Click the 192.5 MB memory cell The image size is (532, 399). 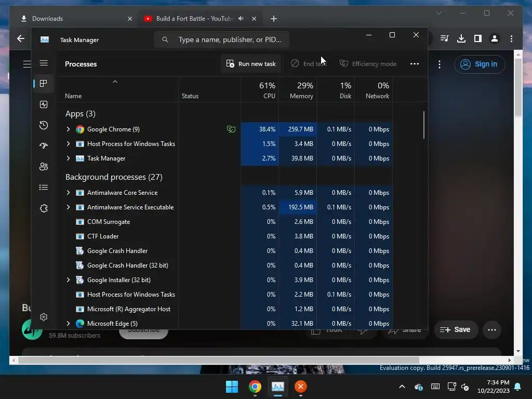(x=298, y=207)
